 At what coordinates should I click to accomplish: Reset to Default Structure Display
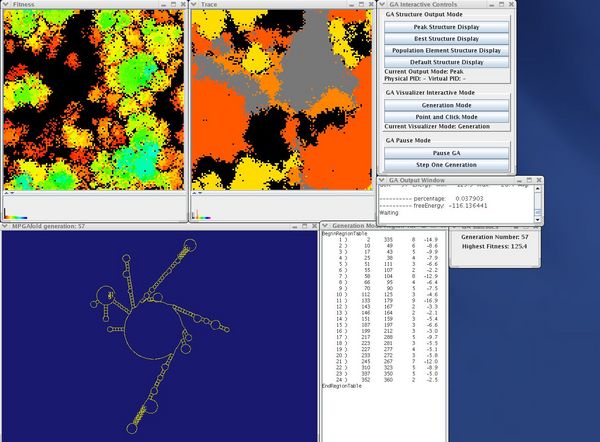coord(446,62)
